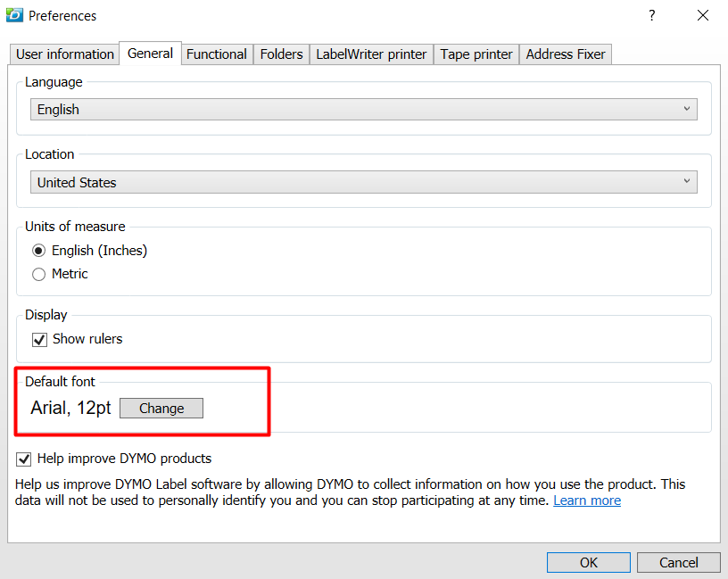Expand the Language selector arrow
Viewport: 728px width, 579px height.
pyautogui.click(x=687, y=109)
